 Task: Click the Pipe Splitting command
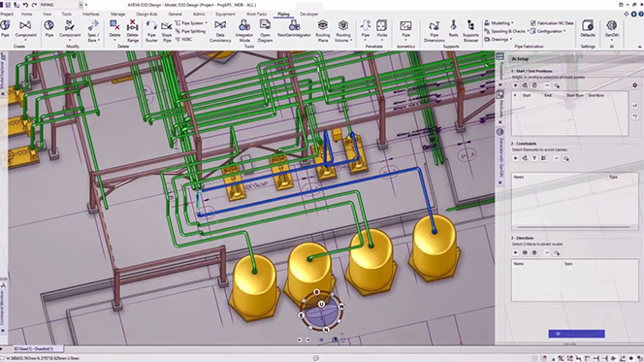click(x=190, y=31)
